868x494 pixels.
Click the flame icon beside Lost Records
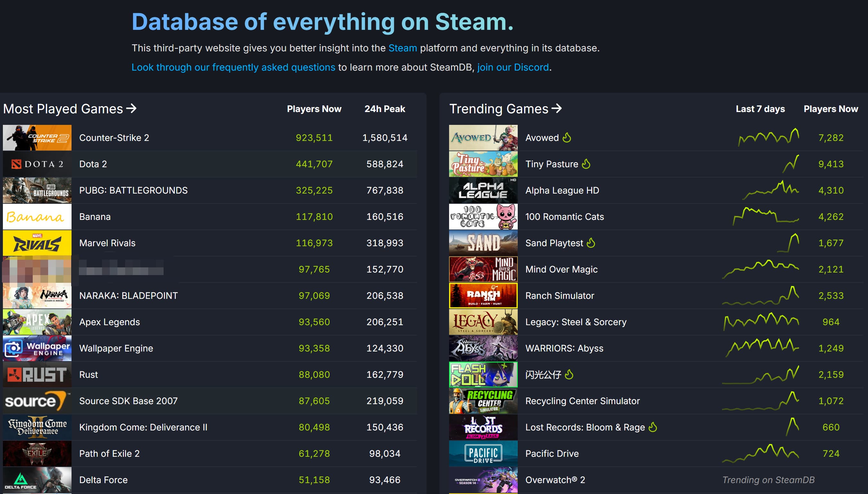(653, 427)
